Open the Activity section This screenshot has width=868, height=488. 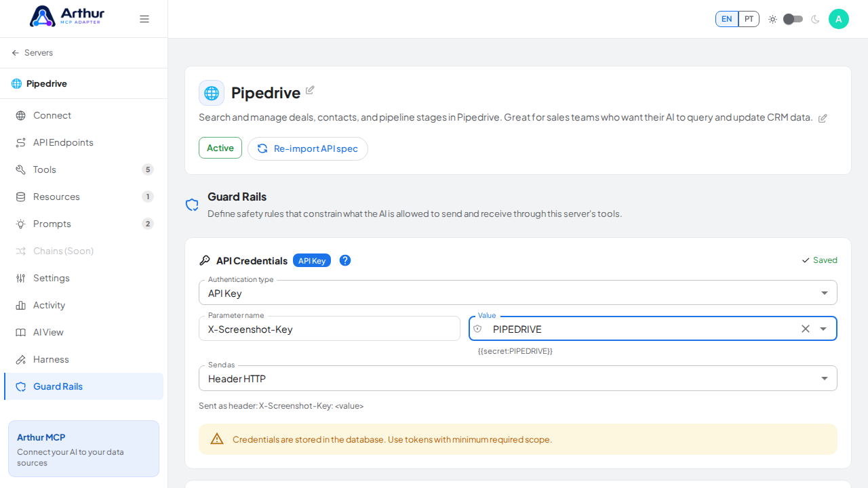click(x=84, y=305)
